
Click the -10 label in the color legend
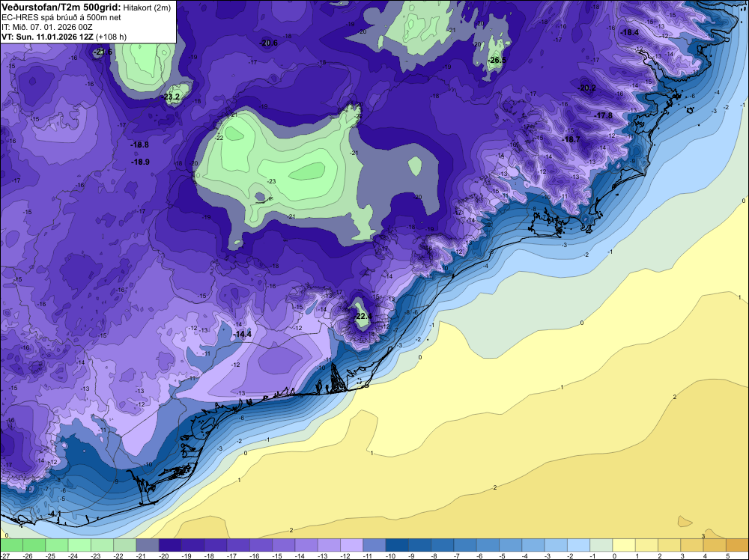click(391, 556)
